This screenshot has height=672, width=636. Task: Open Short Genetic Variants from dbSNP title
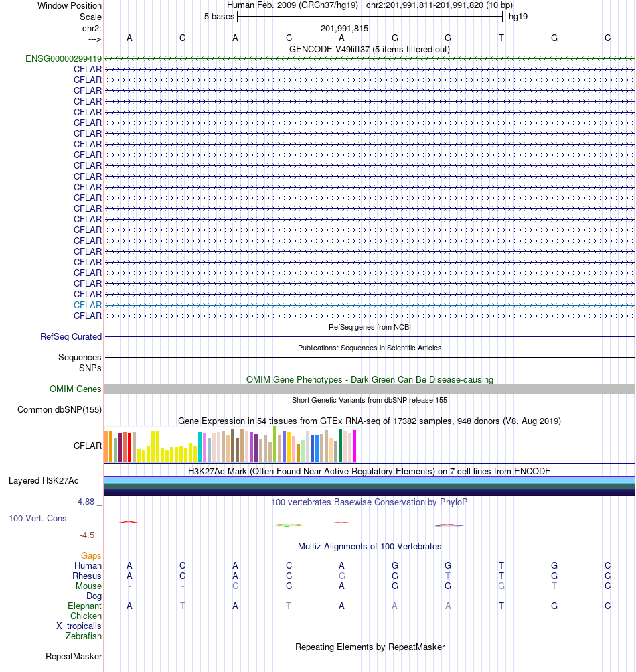369,400
